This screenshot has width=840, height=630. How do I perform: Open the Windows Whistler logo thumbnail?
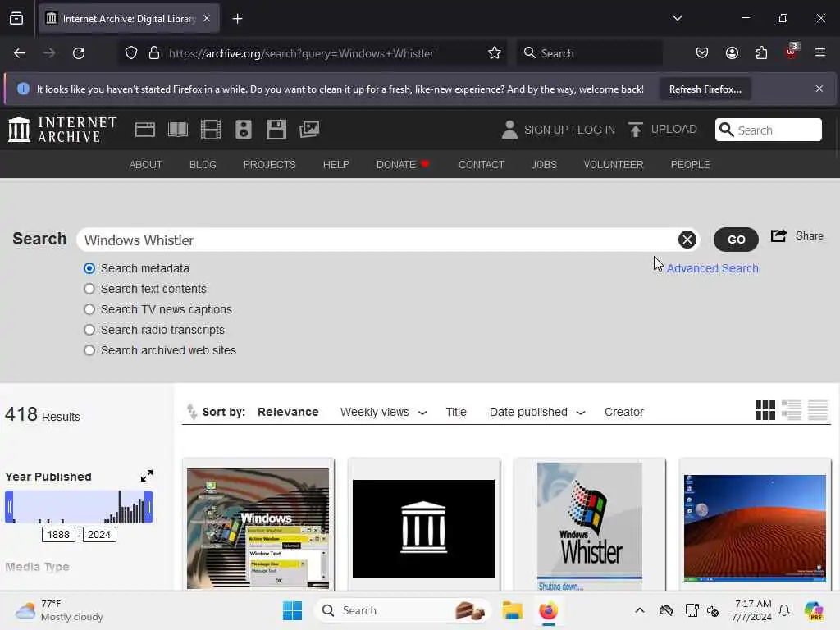click(589, 526)
